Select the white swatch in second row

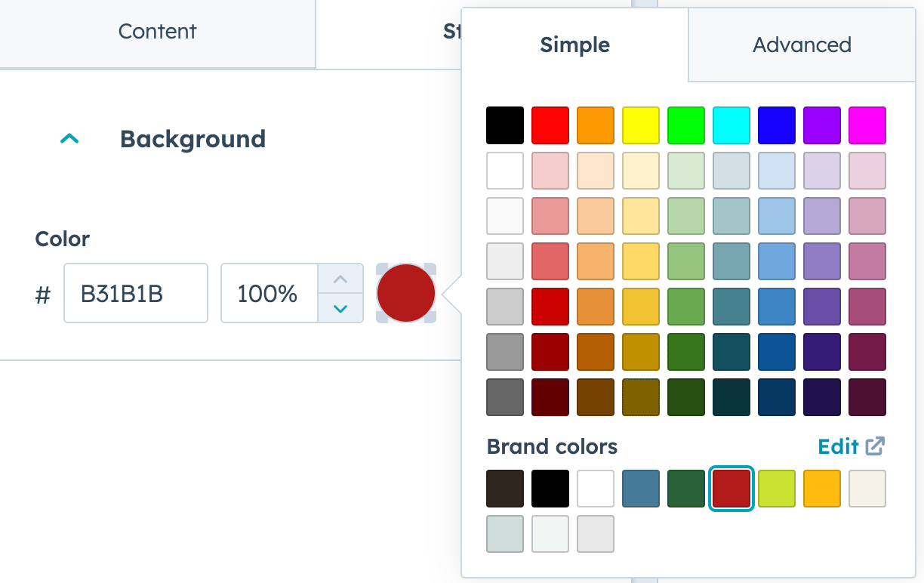pyautogui.click(x=505, y=171)
